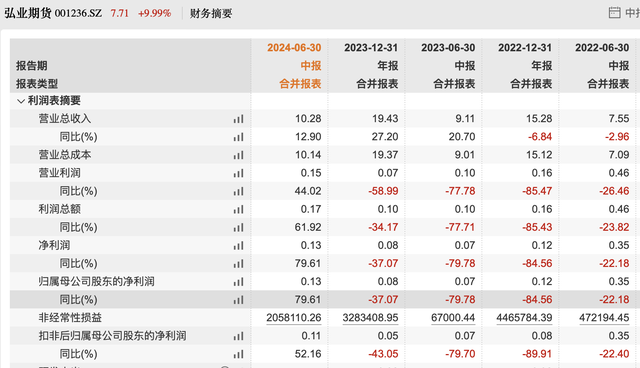This screenshot has width=640, height=368.
Task: Open chart icon for 同比(%) row showing 52.16
Action: pos(238,354)
